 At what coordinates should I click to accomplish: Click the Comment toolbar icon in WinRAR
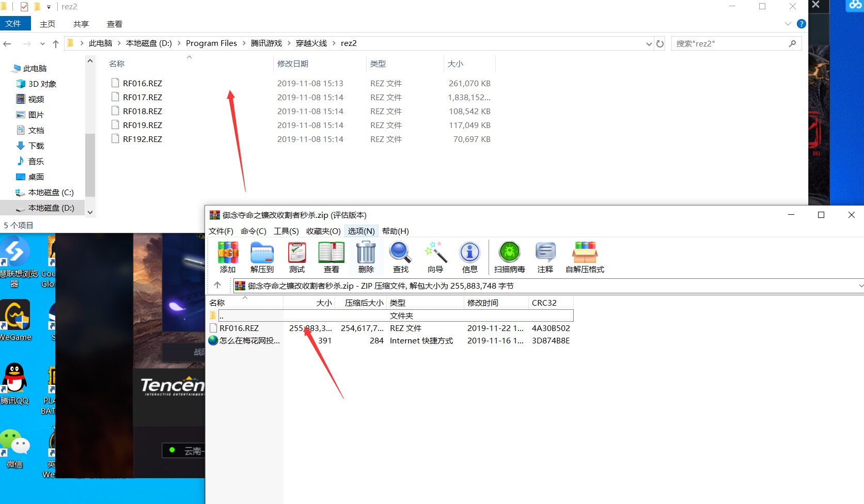545,257
